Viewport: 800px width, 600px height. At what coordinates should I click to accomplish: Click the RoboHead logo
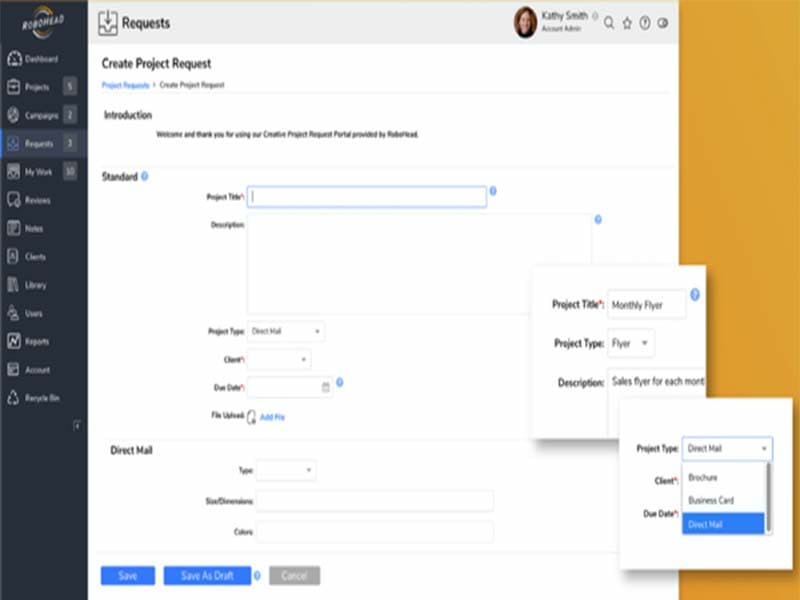pos(43,22)
